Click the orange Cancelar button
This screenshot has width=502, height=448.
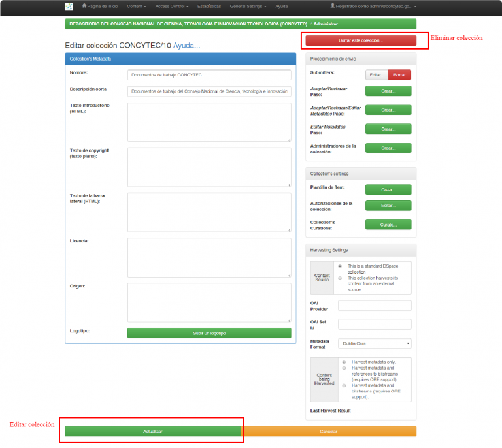(x=329, y=431)
